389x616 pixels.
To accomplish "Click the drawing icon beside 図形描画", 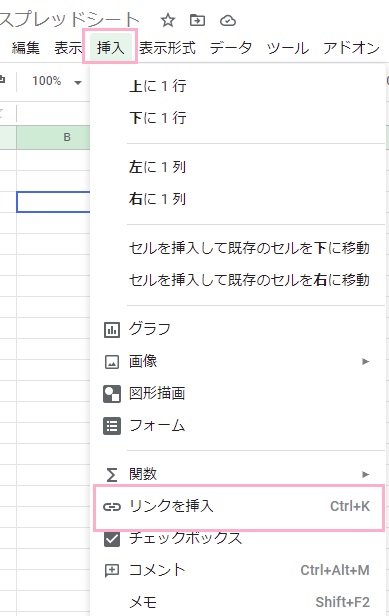I will (x=112, y=394).
